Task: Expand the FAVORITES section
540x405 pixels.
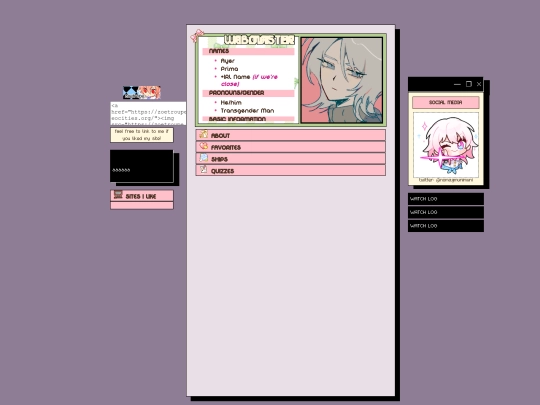Action: (291, 147)
